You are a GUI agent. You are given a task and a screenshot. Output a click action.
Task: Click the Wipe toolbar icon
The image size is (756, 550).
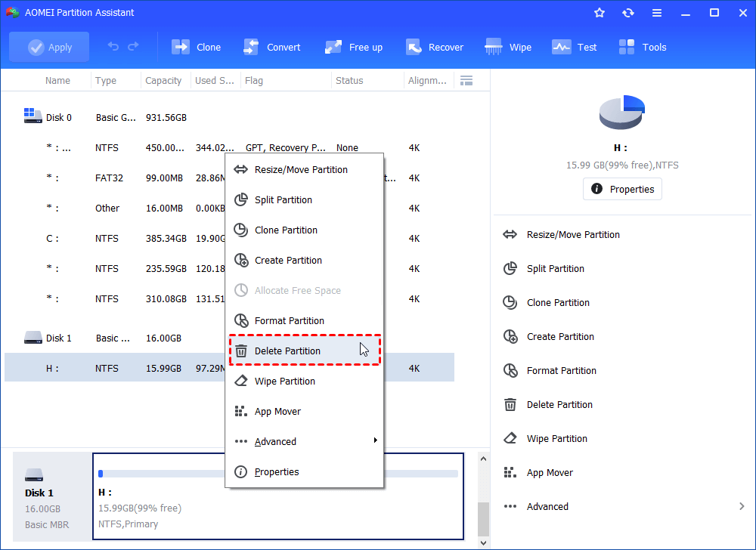[x=508, y=47]
